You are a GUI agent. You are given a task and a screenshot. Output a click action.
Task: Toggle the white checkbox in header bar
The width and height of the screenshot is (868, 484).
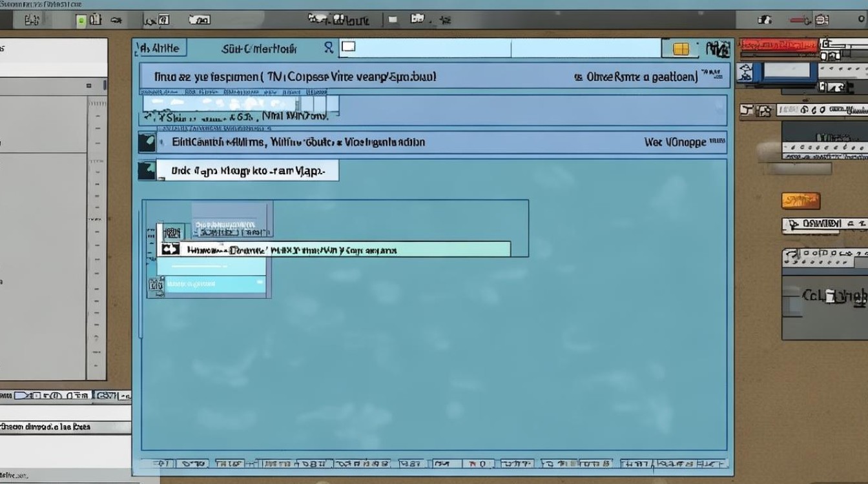[348, 46]
